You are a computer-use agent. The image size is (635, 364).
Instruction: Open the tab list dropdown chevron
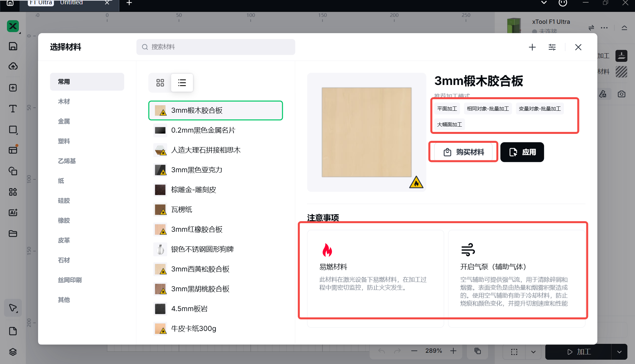[x=544, y=3]
